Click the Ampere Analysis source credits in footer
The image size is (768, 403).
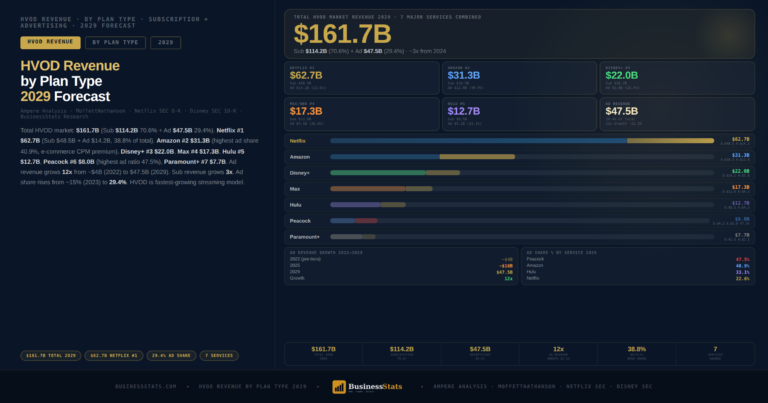[x=543, y=387]
